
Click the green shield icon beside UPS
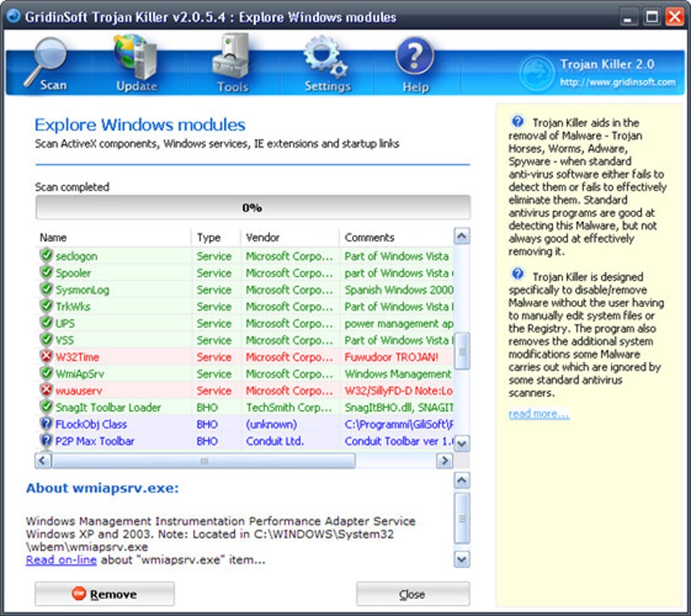[x=46, y=323]
